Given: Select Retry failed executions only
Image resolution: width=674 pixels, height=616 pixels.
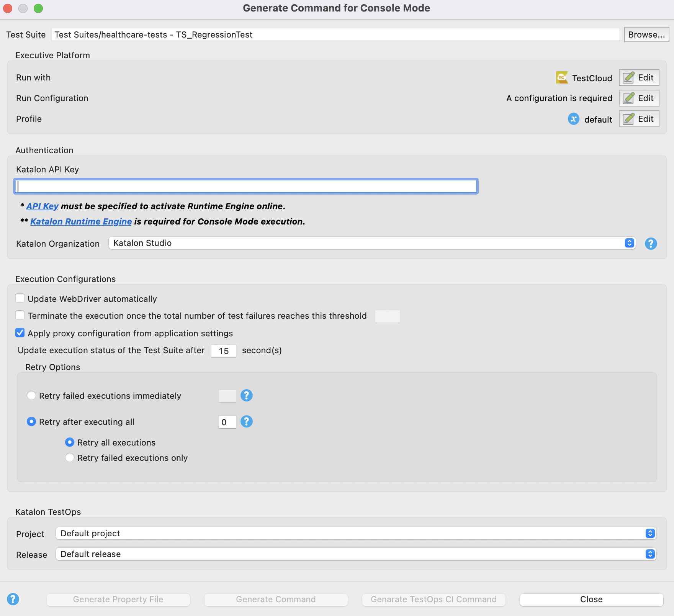Looking at the screenshot, I should 70,457.
